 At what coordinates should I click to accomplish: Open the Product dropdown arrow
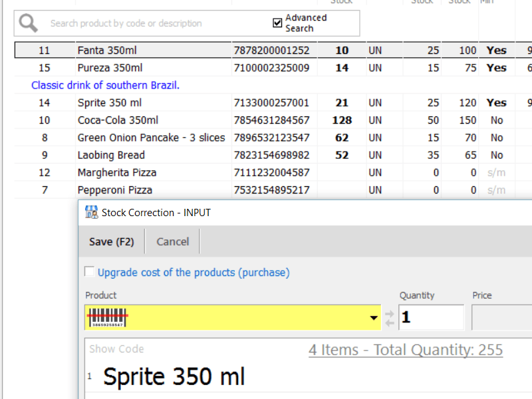[x=374, y=318]
